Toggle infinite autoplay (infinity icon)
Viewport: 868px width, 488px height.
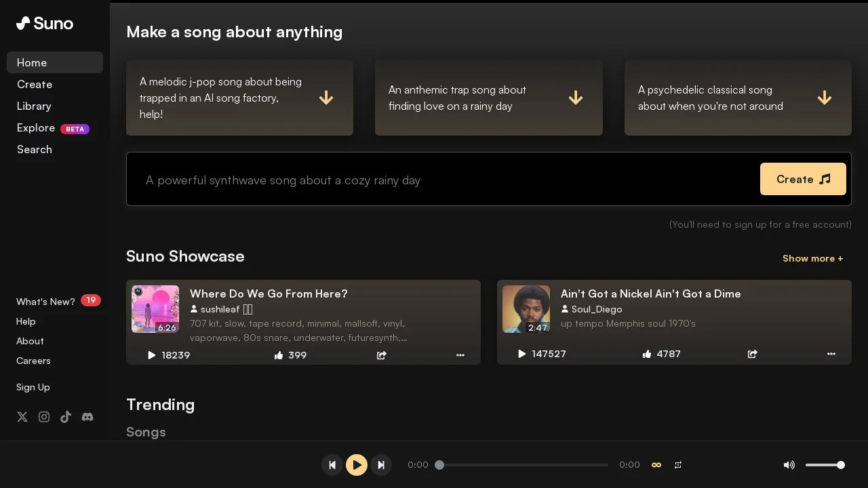[x=656, y=465]
